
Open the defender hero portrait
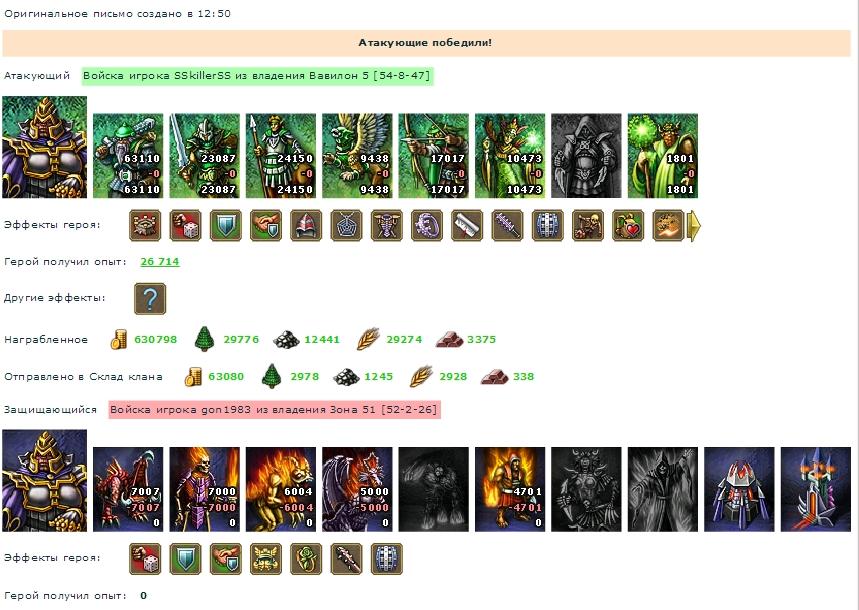44,481
